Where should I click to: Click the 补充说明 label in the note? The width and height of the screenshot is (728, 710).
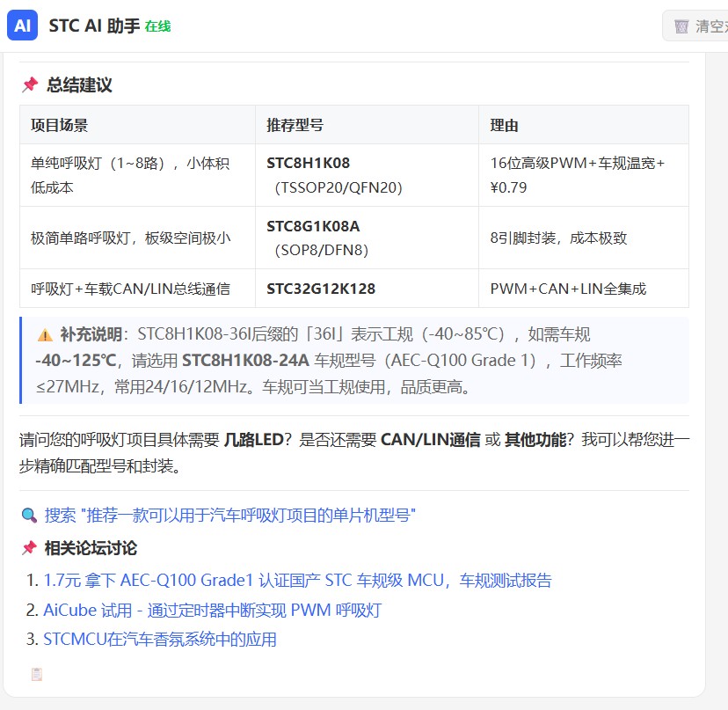click(x=91, y=334)
